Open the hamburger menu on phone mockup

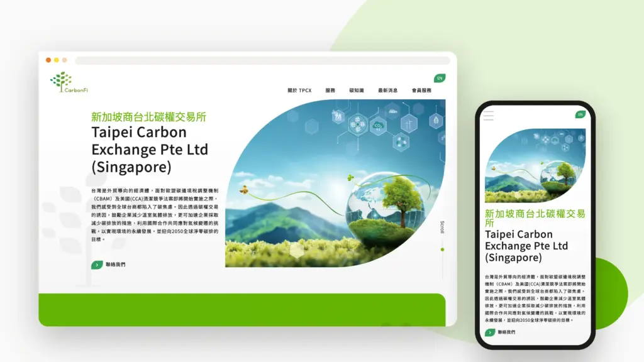tap(488, 116)
